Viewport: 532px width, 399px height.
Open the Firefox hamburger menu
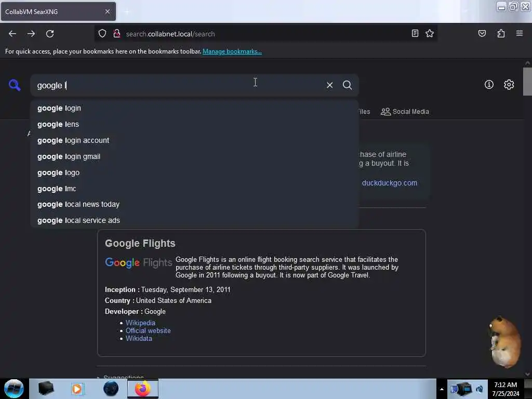coord(519,33)
